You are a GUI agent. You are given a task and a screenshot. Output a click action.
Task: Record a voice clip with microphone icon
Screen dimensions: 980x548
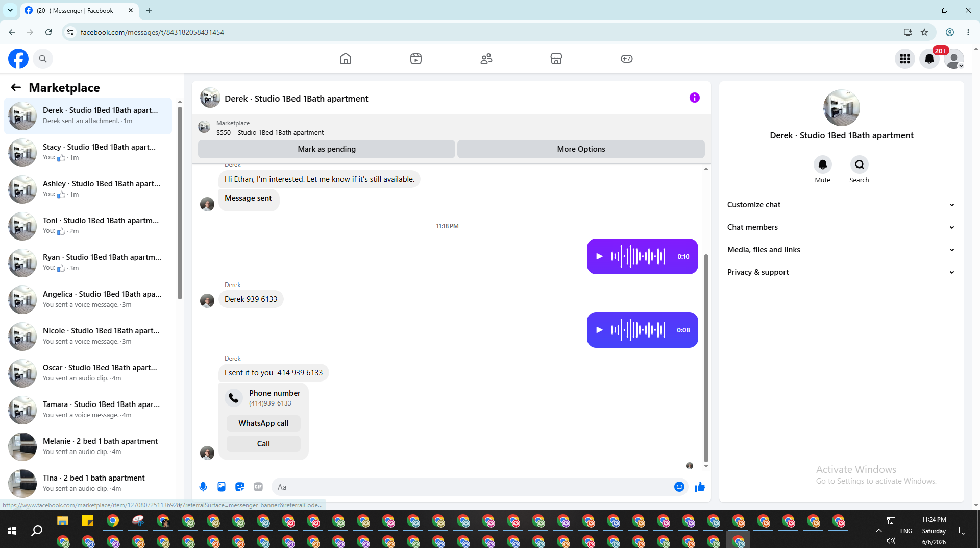(203, 487)
